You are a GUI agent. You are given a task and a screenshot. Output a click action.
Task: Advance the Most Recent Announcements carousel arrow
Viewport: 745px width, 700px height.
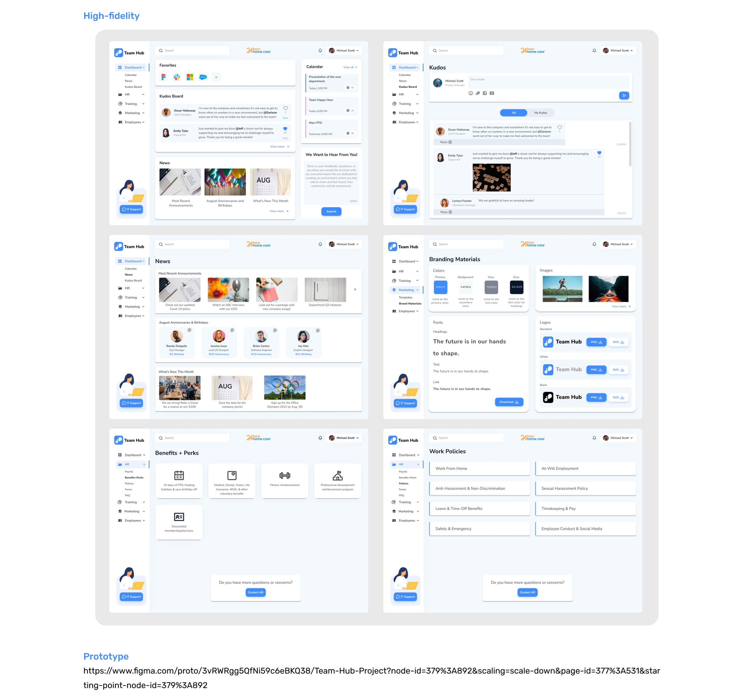pyautogui.click(x=355, y=290)
